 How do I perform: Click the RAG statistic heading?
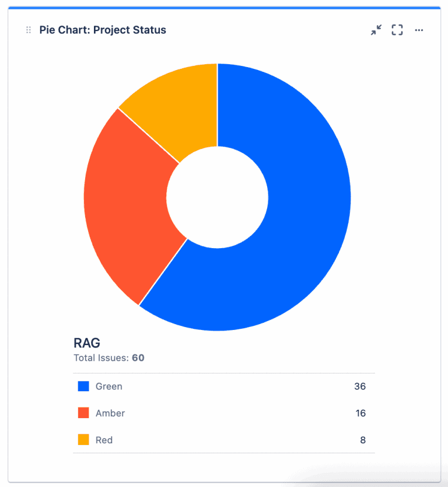pyautogui.click(x=87, y=343)
